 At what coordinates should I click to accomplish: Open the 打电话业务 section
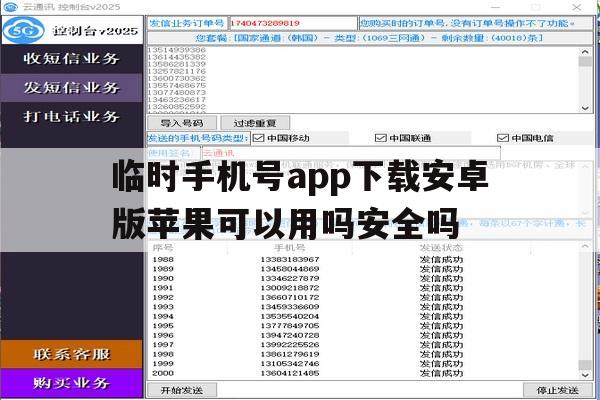click(72, 116)
